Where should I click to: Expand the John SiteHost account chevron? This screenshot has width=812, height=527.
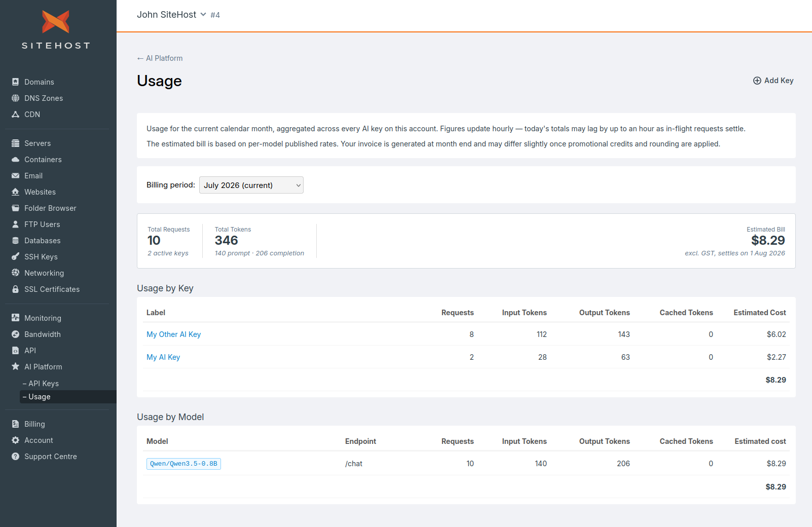tap(203, 15)
